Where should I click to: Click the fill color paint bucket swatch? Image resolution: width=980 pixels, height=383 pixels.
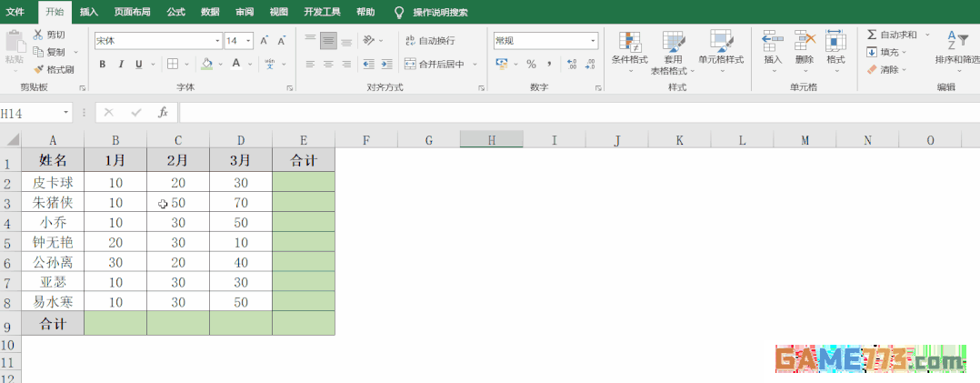[207, 65]
